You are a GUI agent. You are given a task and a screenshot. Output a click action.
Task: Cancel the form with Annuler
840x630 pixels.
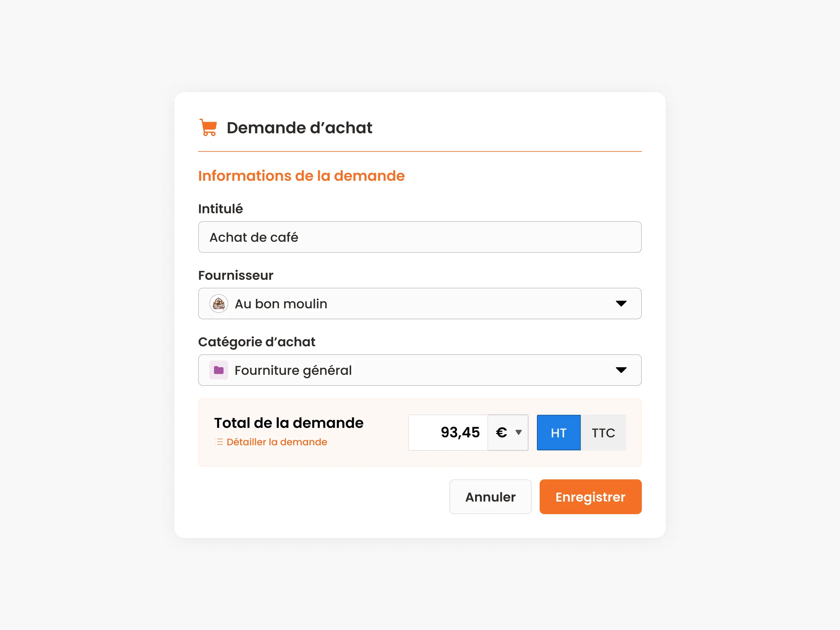click(x=490, y=497)
